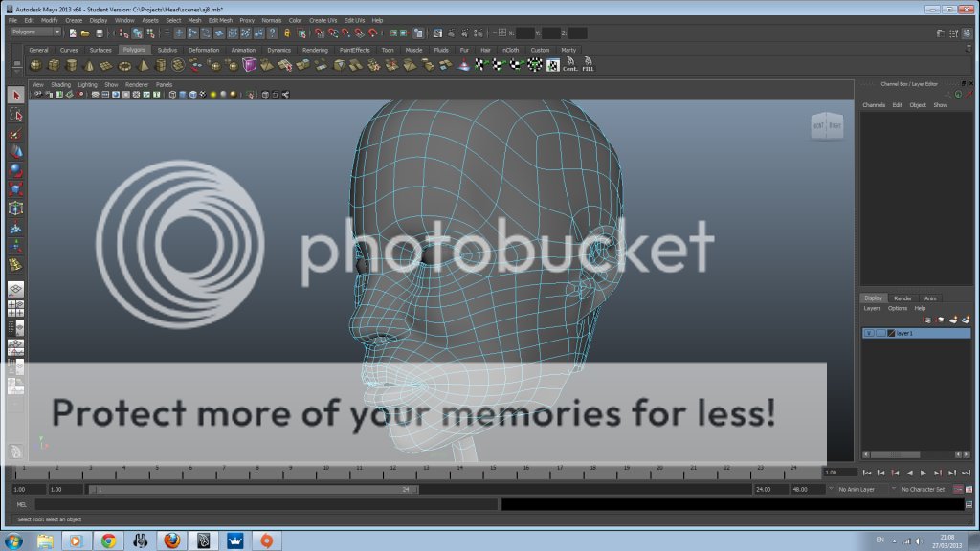
Task: Select the Lasso tool in the toolbox
Action: coord(15,115)
